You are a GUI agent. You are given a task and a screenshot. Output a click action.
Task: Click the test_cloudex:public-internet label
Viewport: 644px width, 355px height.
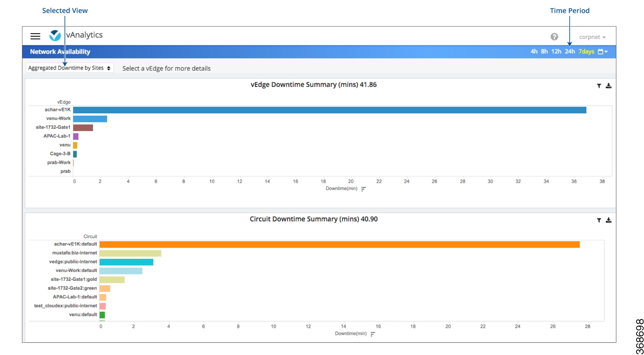66,306
